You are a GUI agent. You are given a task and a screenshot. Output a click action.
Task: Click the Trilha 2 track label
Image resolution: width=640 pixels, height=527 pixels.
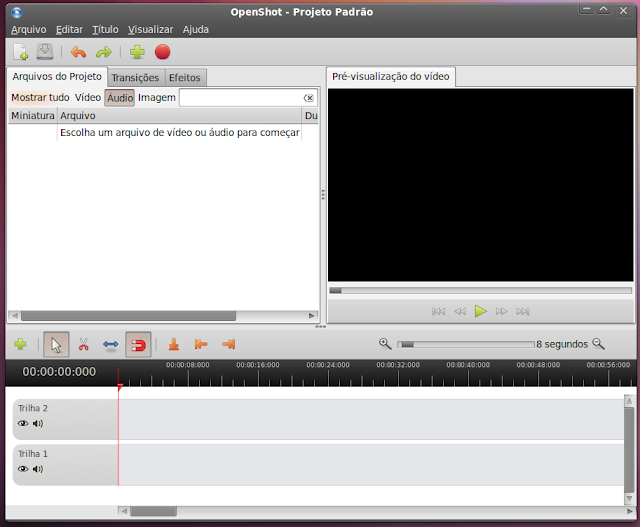click(33, 408)
